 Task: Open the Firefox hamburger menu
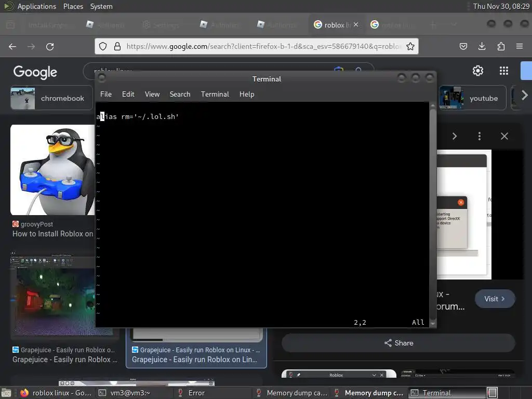coord(520,46)
